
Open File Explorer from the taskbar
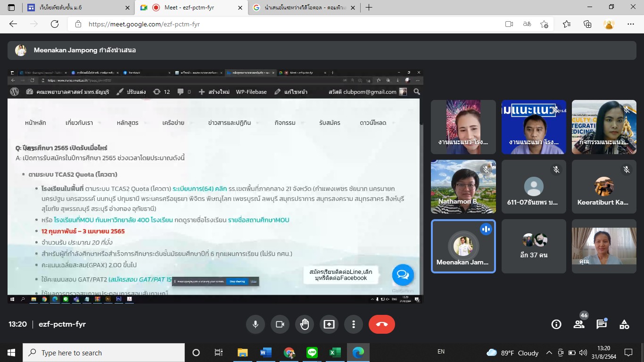pyautogui.click(x=242, y=353)
